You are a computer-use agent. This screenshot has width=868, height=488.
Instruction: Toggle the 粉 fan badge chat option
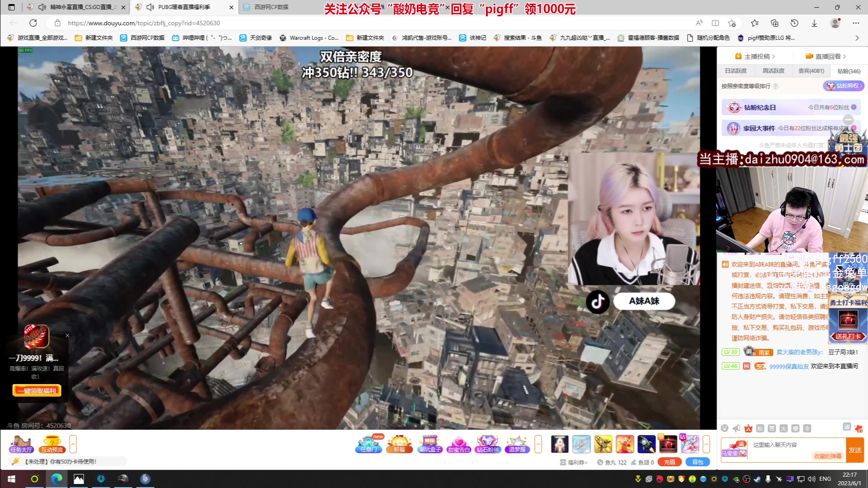[760, 428]
